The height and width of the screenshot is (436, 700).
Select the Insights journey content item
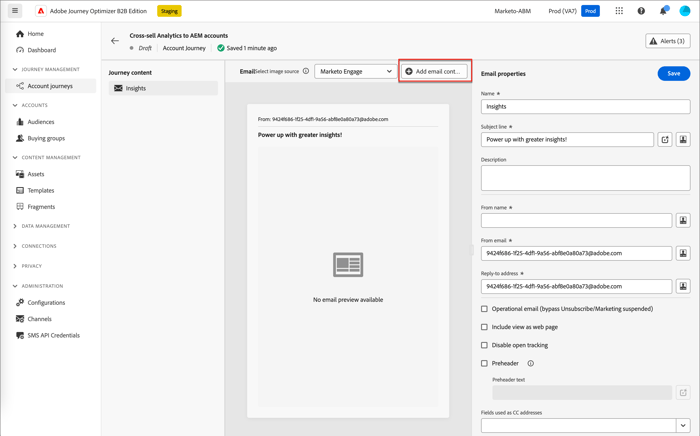point(163,88)
